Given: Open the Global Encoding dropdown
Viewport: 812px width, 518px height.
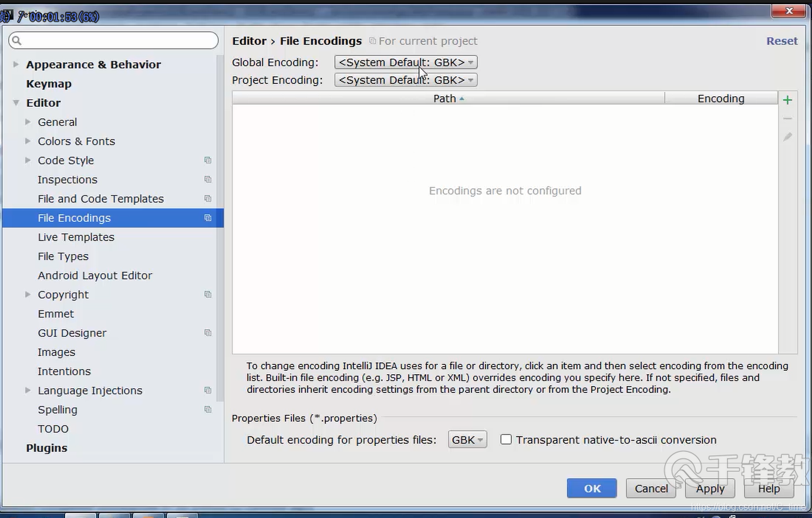Looking at the screenshot, I should pyautogui.click(x=406, y=62).
